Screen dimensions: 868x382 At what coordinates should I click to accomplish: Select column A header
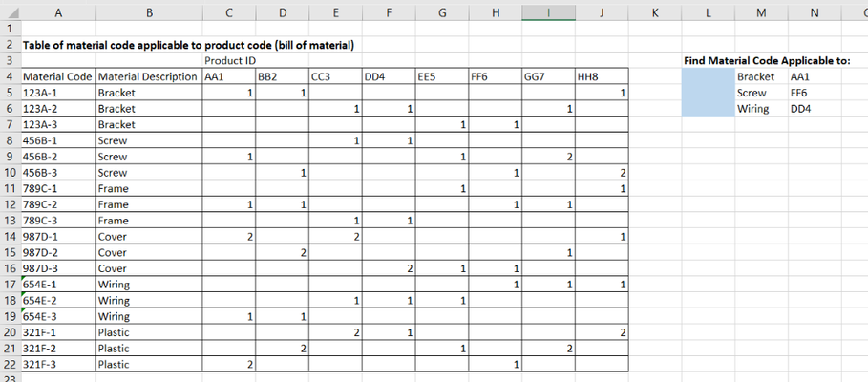coord(58,13)
